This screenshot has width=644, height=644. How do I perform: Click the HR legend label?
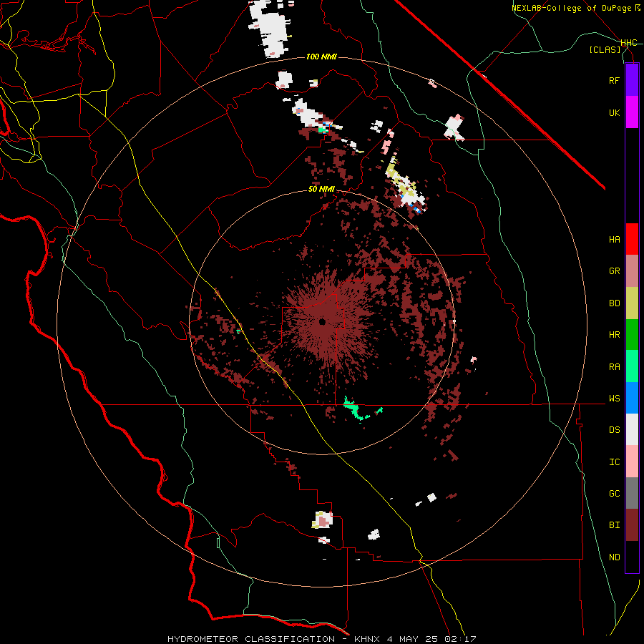[614, 335]
